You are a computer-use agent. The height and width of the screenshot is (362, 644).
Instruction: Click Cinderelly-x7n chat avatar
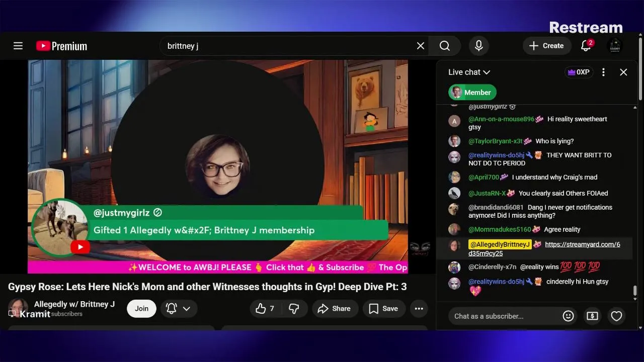454,267
